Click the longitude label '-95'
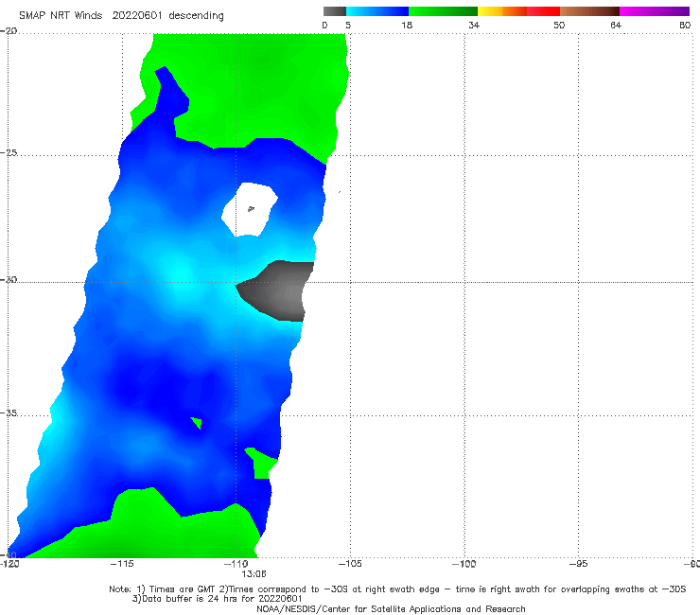The height and width of the screenshot is (615, 700). [x=578, y=564]
